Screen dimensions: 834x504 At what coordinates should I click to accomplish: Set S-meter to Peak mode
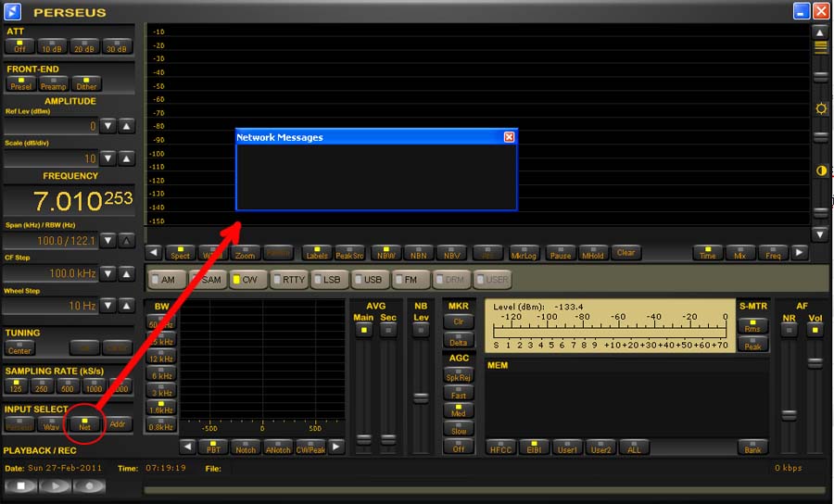click(x=752, y=344)
